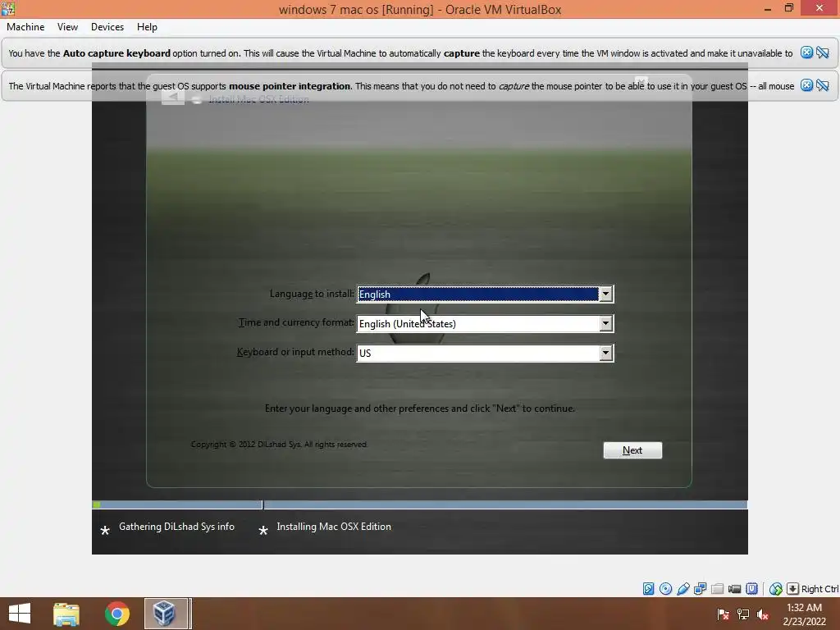Open the Help menu
The image size is (840, 630).
tap(147, 27)
